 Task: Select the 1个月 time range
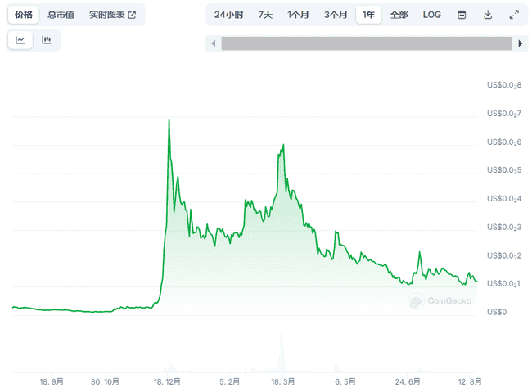(x=298, y=15)
